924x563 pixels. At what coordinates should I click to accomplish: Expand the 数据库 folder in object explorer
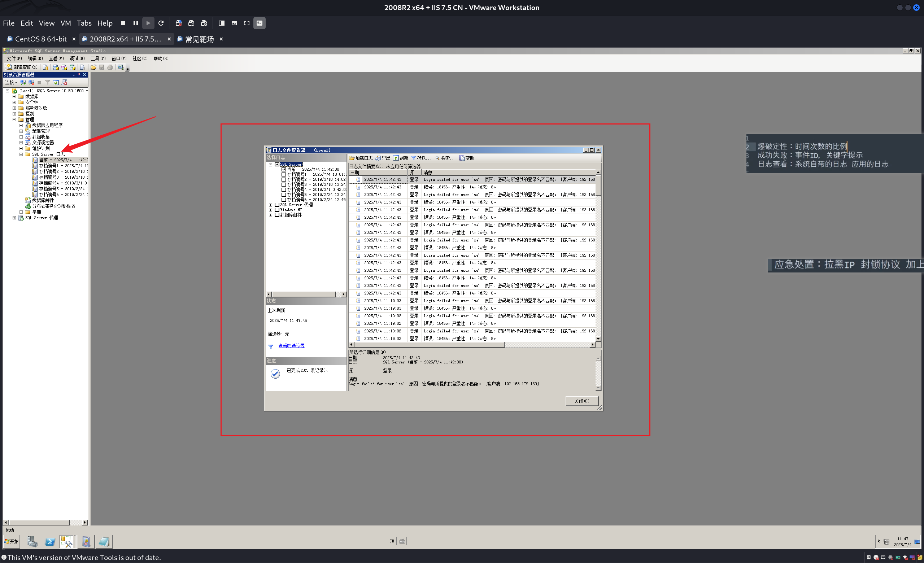coord(14,96)
